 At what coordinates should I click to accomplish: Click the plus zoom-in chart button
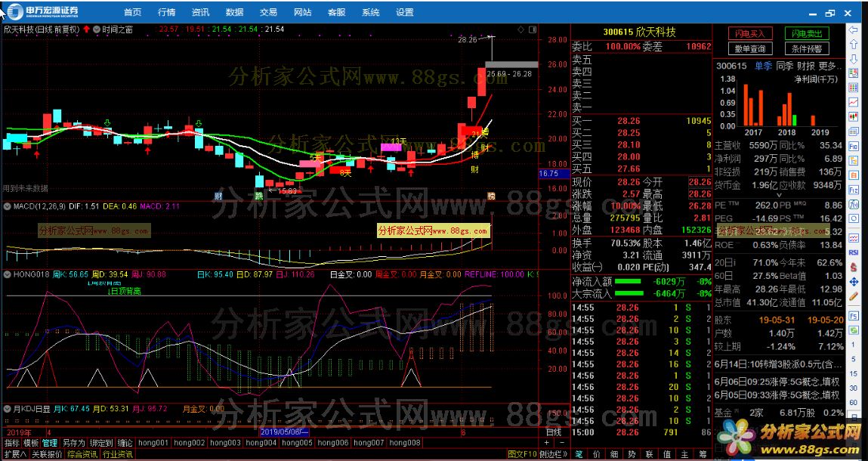546,443
